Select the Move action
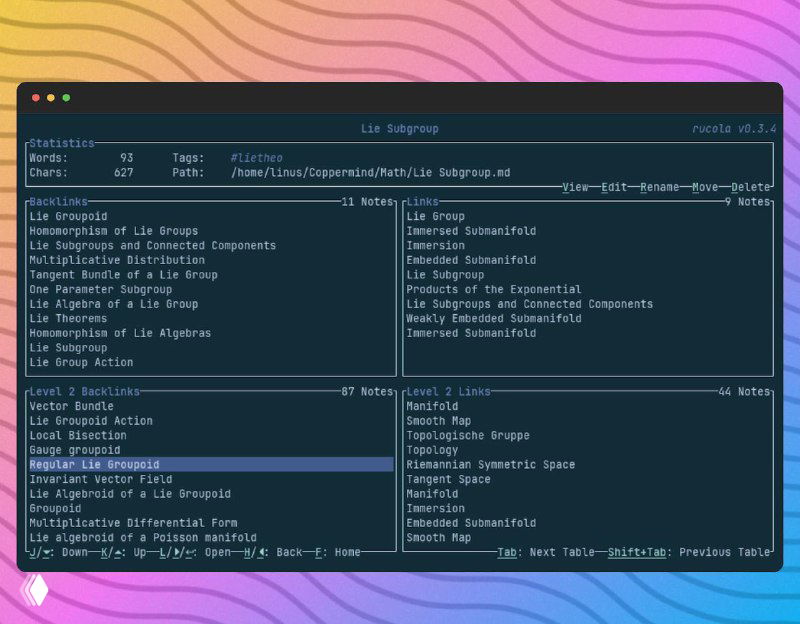This screenshot has width=800, height=624. (705, 187)
